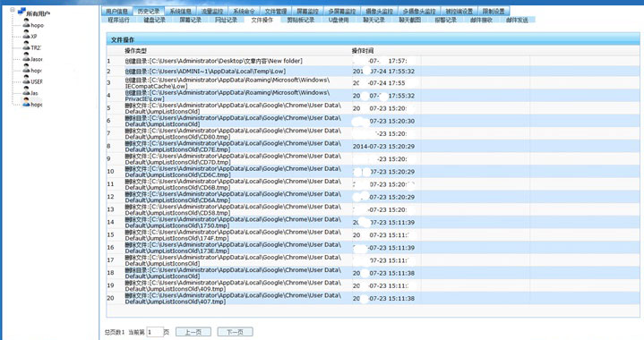
Task: Open the 系统信息 tab
Action: [180, 11]
